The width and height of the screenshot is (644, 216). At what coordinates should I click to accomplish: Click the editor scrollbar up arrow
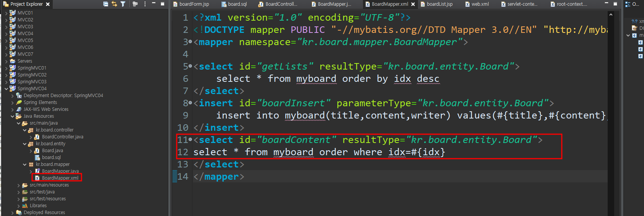[611, 15]
